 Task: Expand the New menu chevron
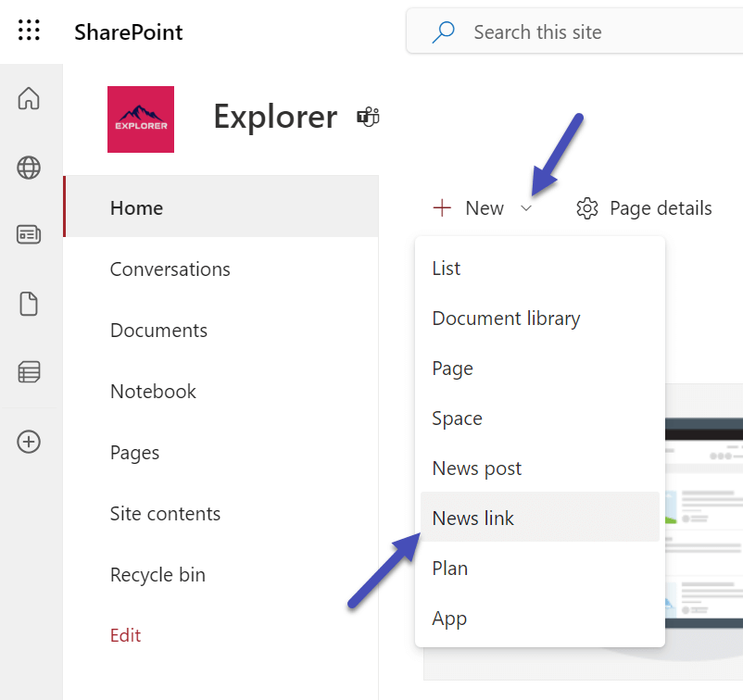coord(526,208)
